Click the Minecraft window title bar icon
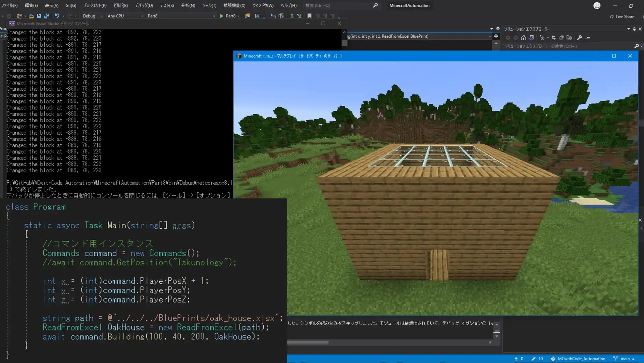The image size is (644, 363). coord(239,56)
